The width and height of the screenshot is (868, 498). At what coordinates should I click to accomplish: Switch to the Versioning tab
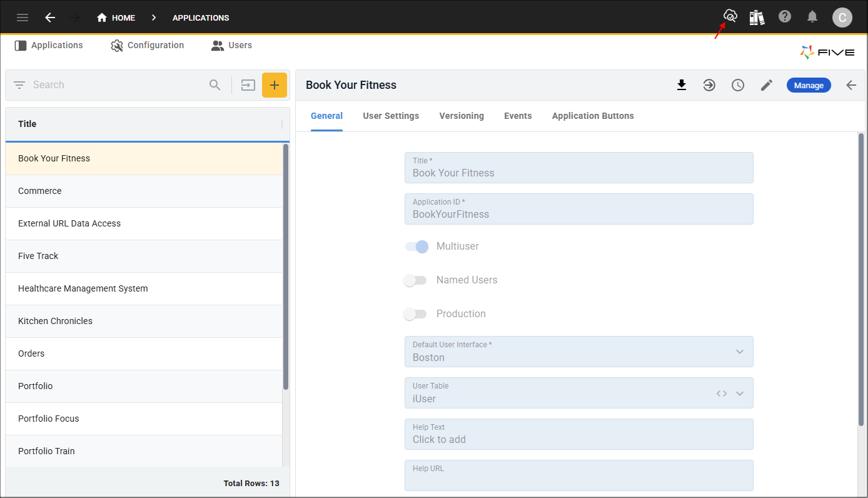coord(462,116)
